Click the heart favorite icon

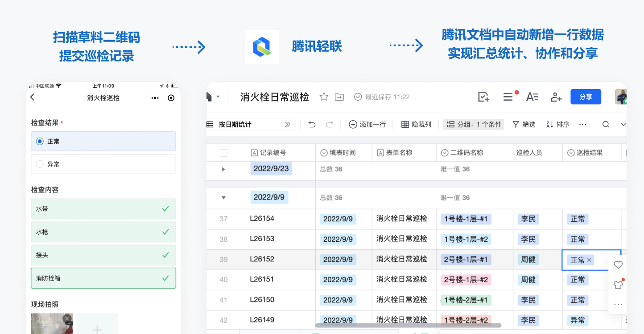pos(618,265)
